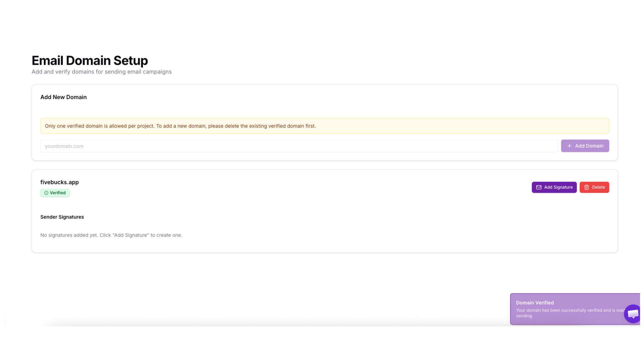Screen dimensions: 644x362
Task: Click the 'No signatures added yet' message
Action: (111, 235)
